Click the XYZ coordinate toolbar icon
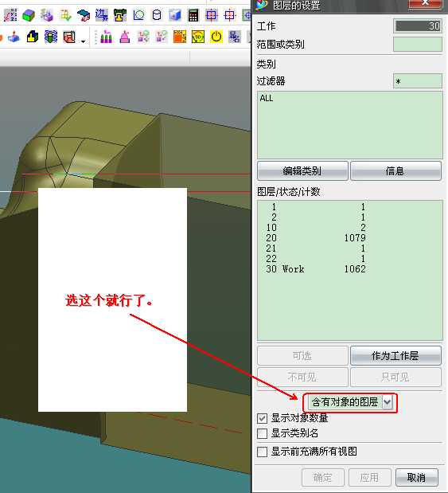Image resolution: width=448 pixels, height=493 pixels. point(10,15)
